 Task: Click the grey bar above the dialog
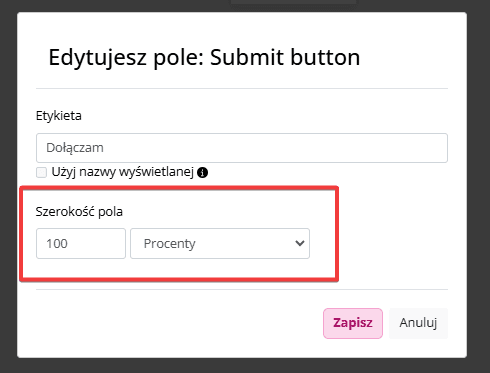click(x=293, y=2)
